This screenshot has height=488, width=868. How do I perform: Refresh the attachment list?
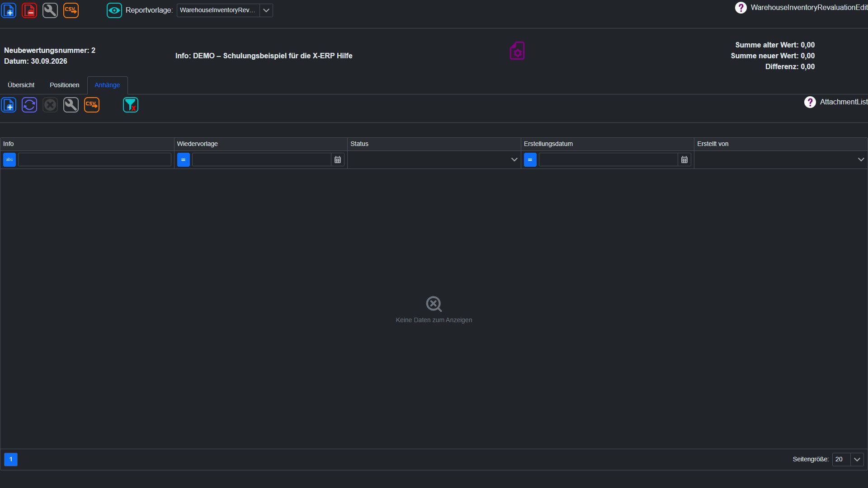29,105
